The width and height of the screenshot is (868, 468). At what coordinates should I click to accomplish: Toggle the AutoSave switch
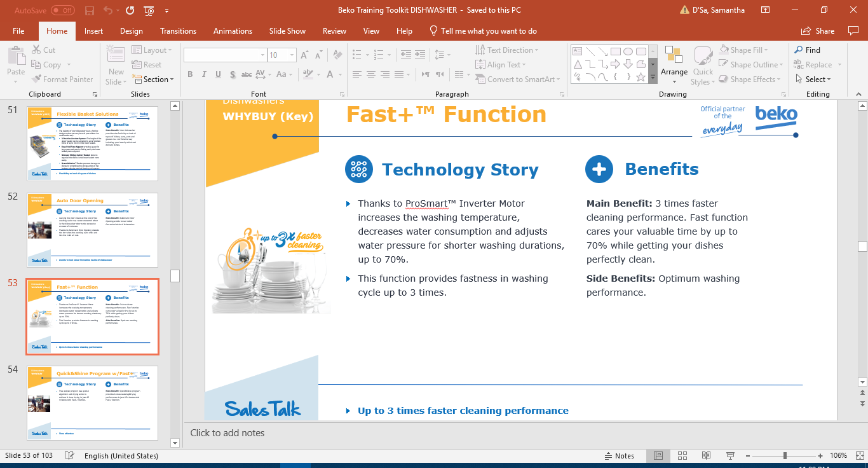click(62, 10)
